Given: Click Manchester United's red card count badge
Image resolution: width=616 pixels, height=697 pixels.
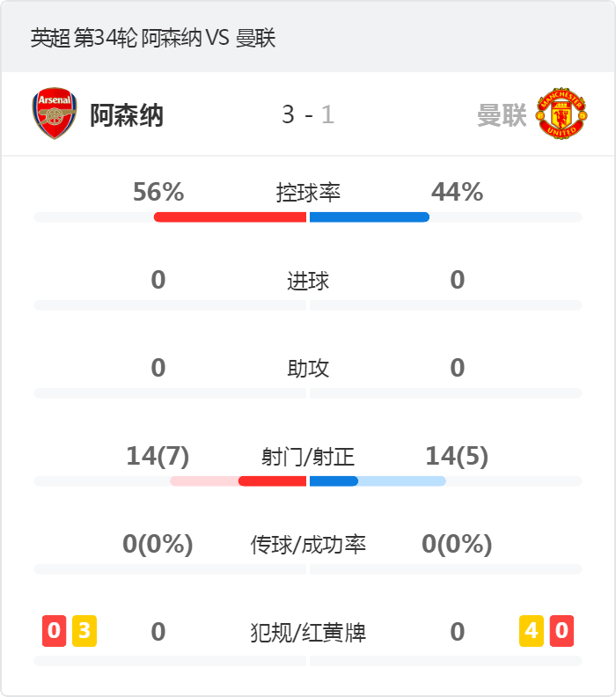Looking at the screenshot, I should (561, 631).
